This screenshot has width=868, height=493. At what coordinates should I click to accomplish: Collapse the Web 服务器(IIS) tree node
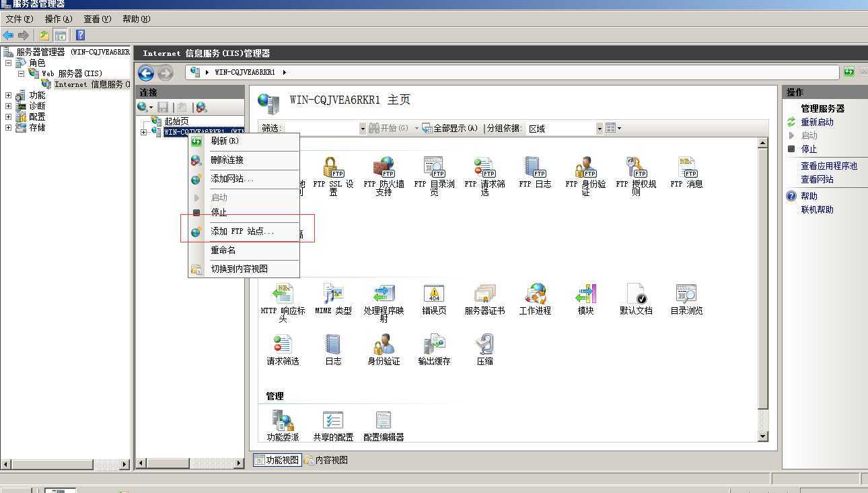pyautogui.click(x=21, y=73)
